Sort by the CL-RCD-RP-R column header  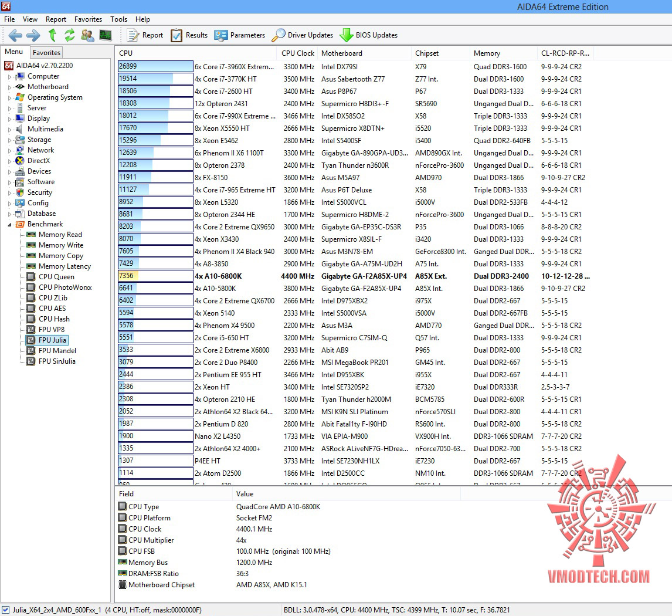coord(566,53)
